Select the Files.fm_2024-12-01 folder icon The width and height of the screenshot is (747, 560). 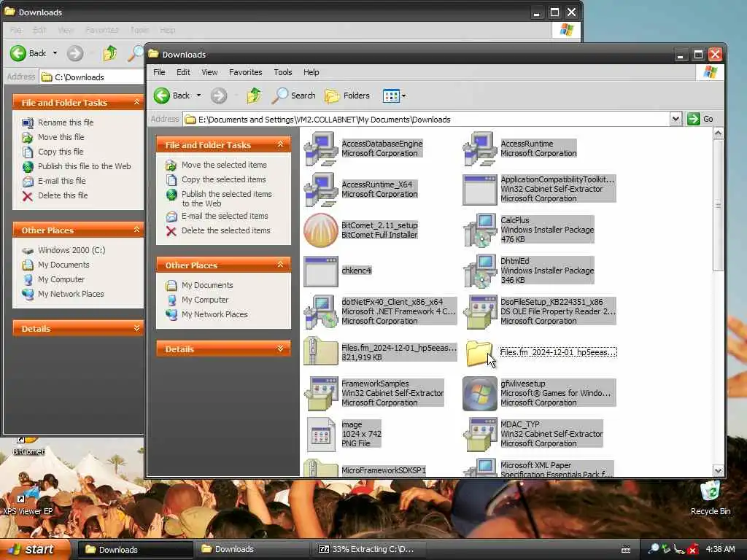(x=479, y=354)
